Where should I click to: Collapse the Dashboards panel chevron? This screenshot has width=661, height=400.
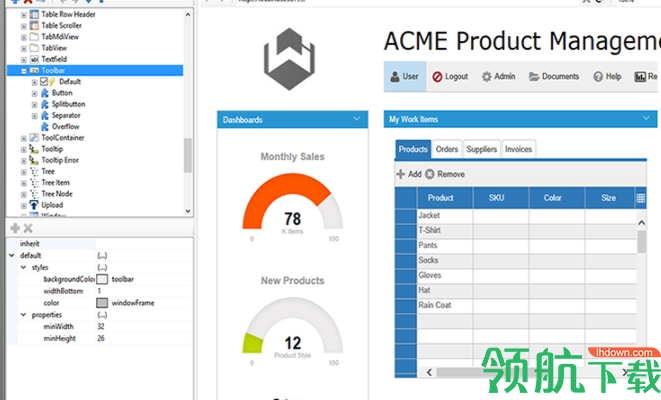tap(357, 119)
